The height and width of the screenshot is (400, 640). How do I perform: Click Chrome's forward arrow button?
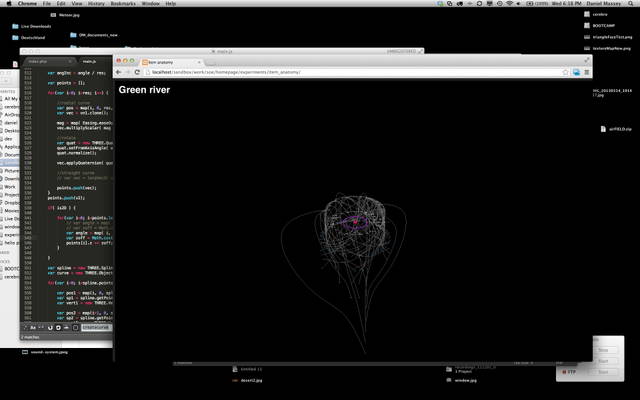[127, 72]
